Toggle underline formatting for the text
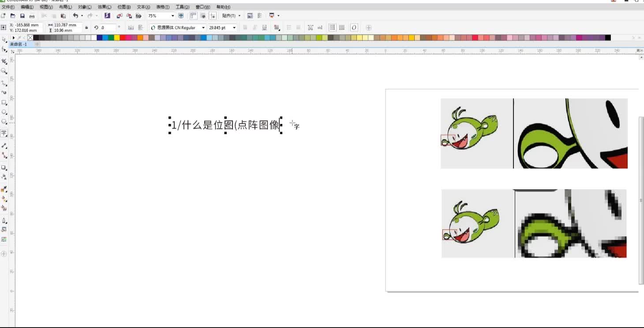Viewport: 644px width, 328px height. click(x=264, y=27)
